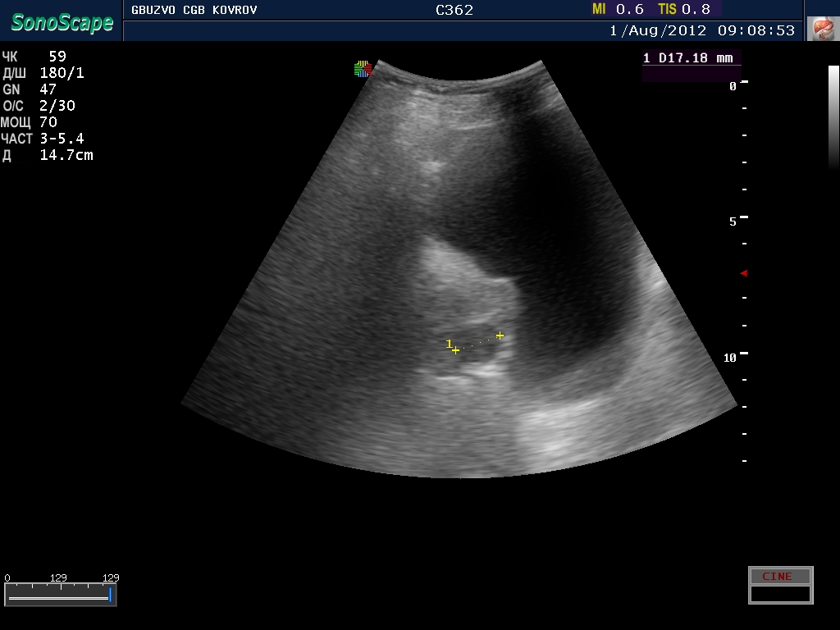Viewport: 840px width, 630px height.
Task: Select the ЧАСТ 3-5.4 frequency parameter
Action: point(42,139)
